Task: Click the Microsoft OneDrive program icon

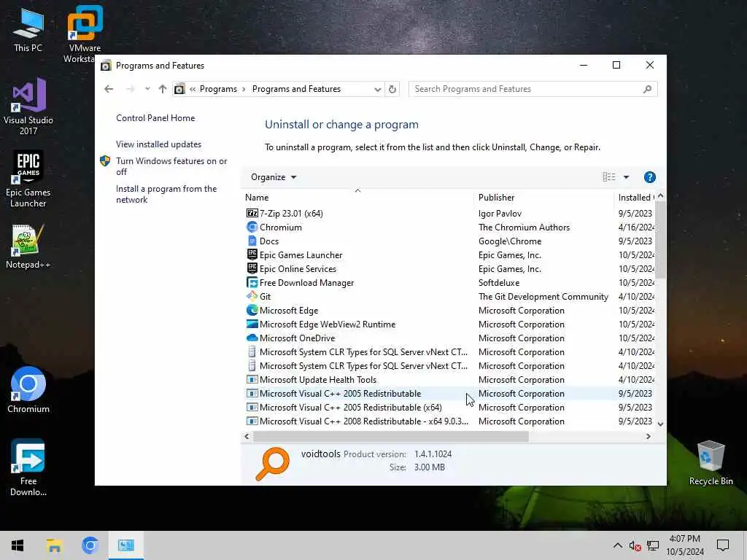Action: pyautogui.click(x=252, y=338)
